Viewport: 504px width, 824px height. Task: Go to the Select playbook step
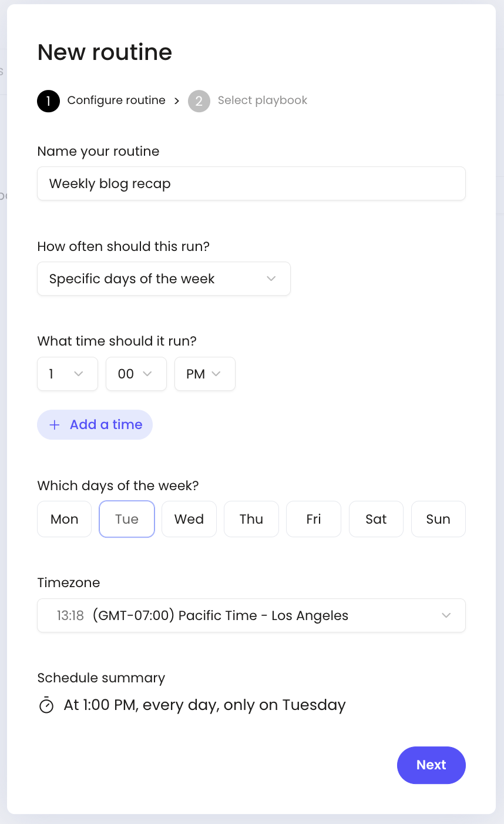[262, 101]
